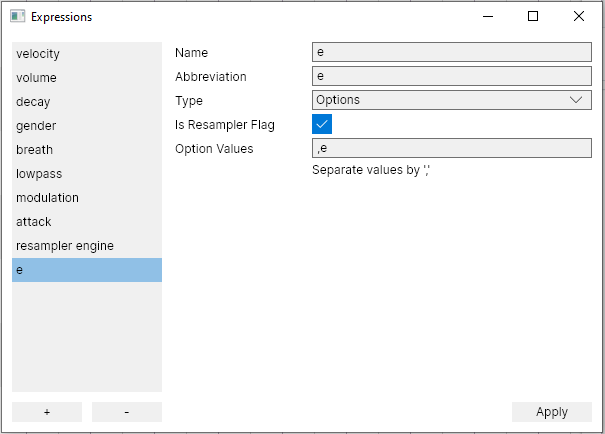The height and width of the screenshot is (434, 605).
Task: Select the attack expression
Action: (x=86, y=222)
